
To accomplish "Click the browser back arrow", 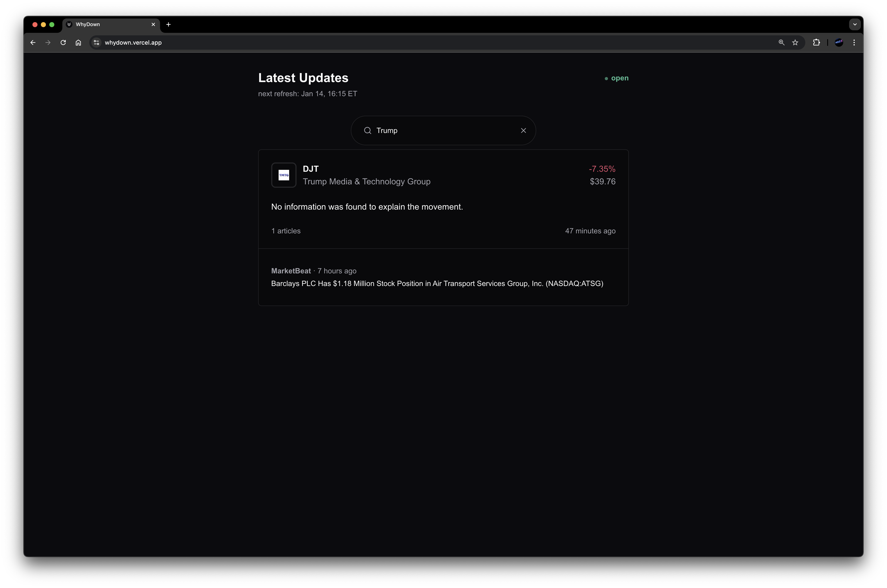I will pos(33,43).
